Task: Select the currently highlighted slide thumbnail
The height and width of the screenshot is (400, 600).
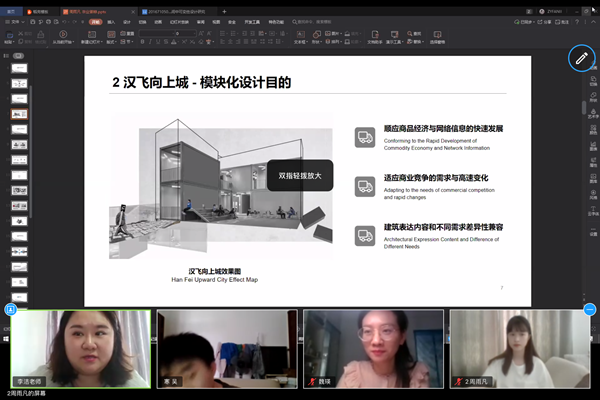Action: (18, 114)
